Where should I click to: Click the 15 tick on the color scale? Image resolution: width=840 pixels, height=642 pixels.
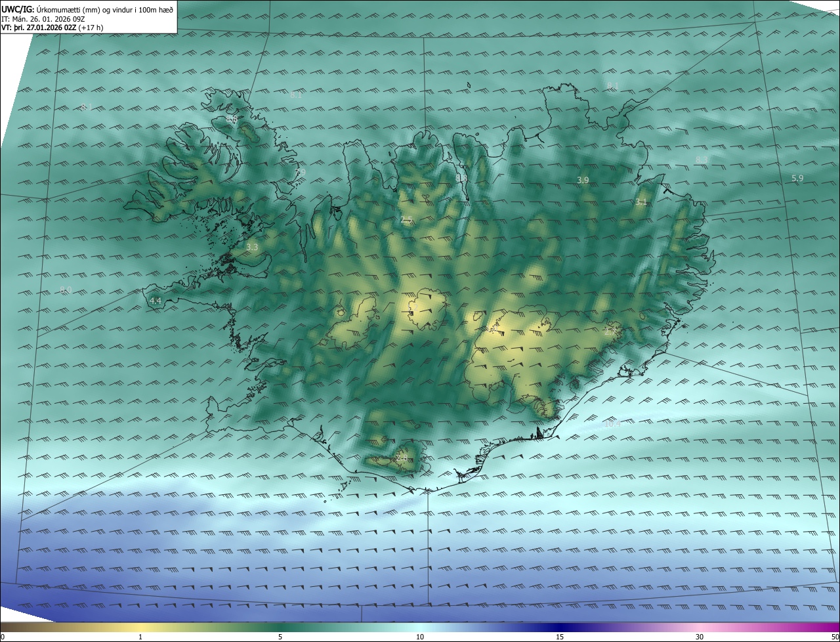click(x=560, y=637)
